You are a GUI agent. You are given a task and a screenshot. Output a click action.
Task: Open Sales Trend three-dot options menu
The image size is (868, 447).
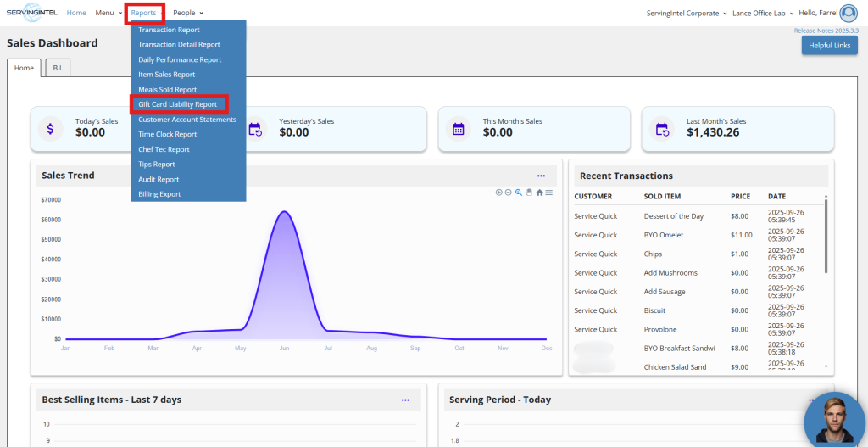(541, 176)
